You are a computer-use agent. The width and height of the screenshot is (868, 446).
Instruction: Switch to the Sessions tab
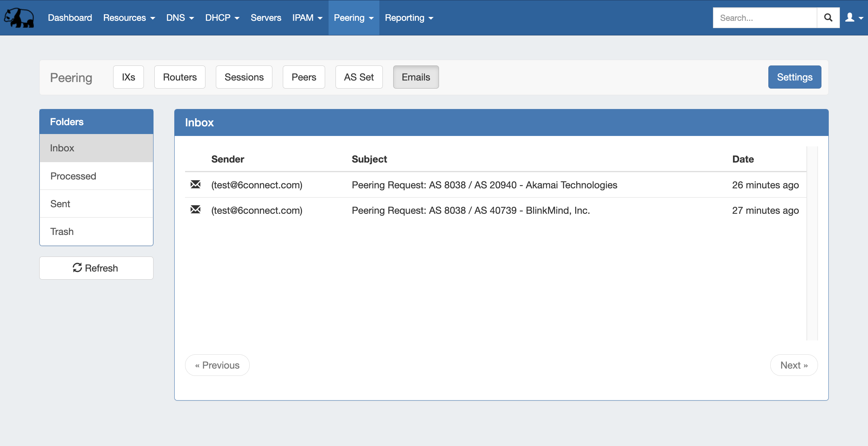[x=244, y=77]
